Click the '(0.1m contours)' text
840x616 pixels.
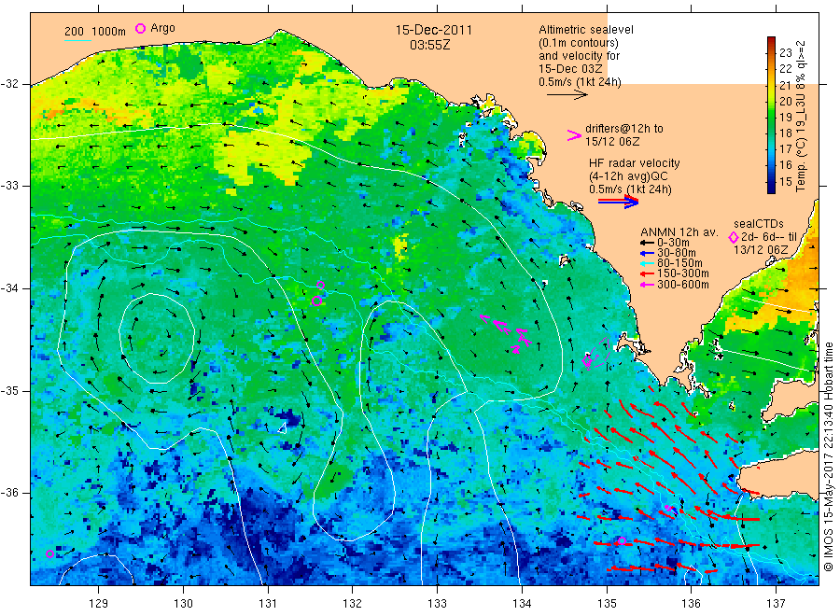[579, 43]
